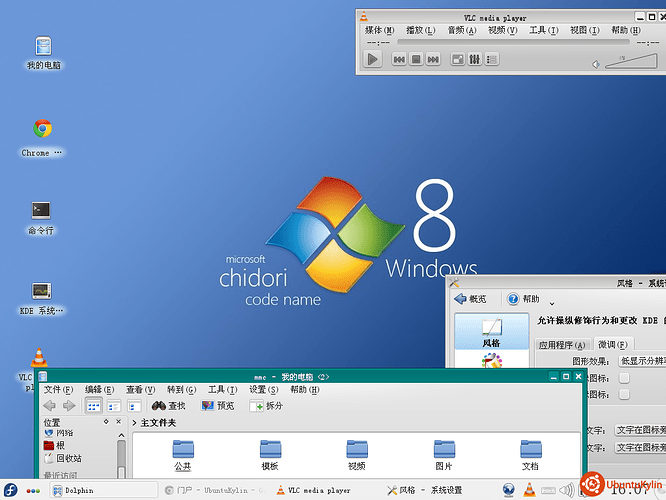Open the 模板 folder
This screenshot has width=666, height=500.
click(x=270, y=455)
